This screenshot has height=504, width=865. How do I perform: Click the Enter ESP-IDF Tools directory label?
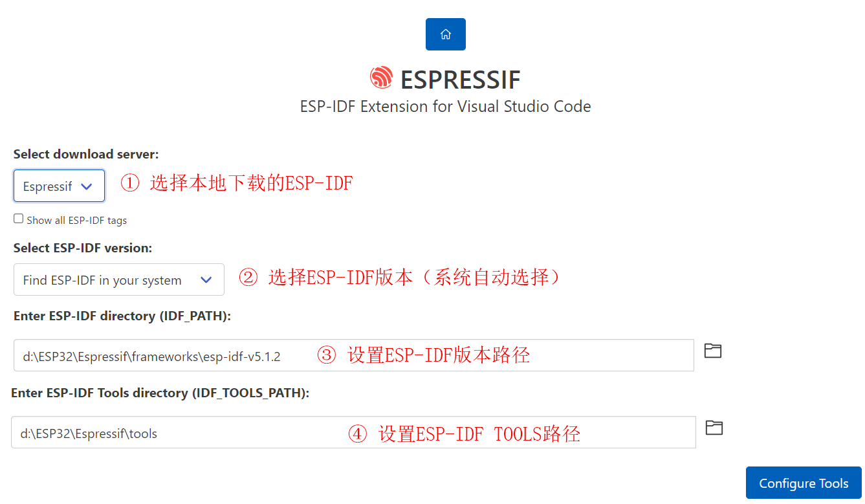[160, 393]
